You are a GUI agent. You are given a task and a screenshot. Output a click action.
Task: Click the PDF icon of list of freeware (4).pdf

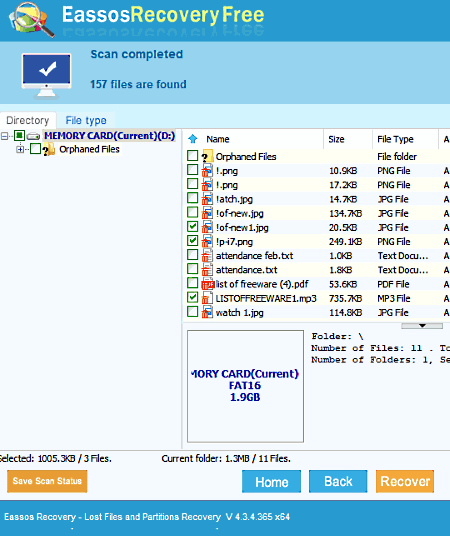tap(207, 284)
